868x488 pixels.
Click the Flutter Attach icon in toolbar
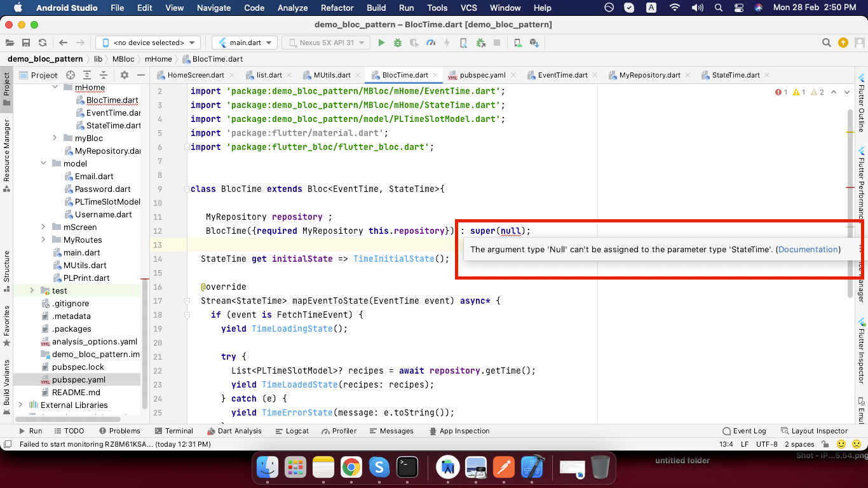click(464, 43)
